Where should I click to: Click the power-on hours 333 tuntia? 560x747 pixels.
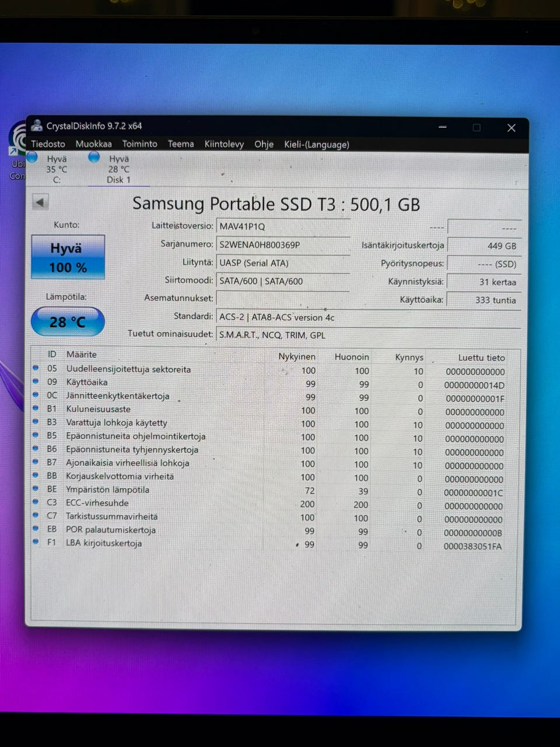[x=484, y=300]
